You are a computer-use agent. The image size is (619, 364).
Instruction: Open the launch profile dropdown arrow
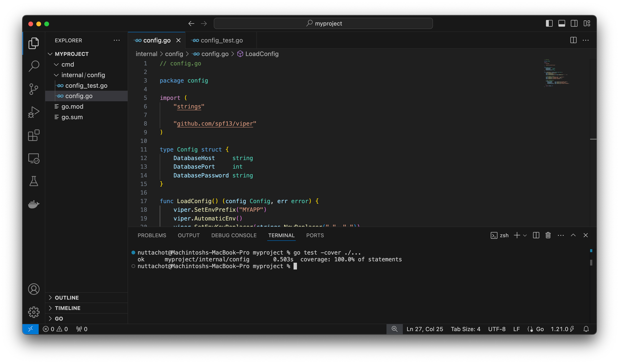525,235
